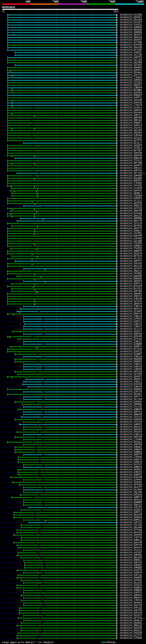Select label UniRef100_P61837

(x=131, y=615)
